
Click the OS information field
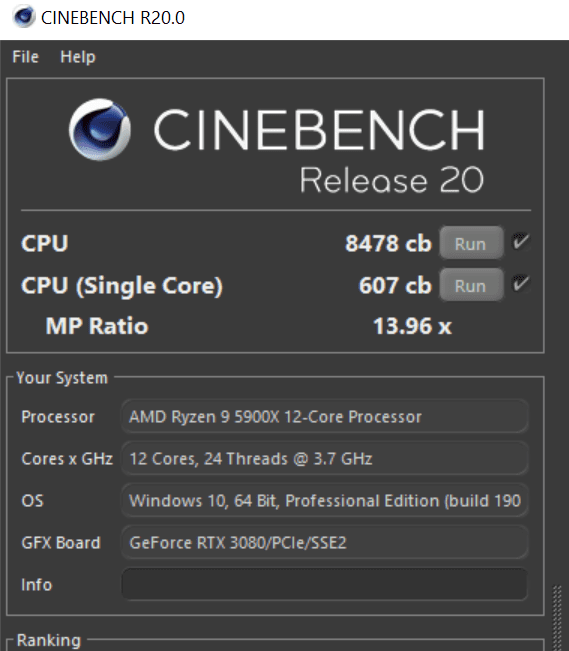324,500
